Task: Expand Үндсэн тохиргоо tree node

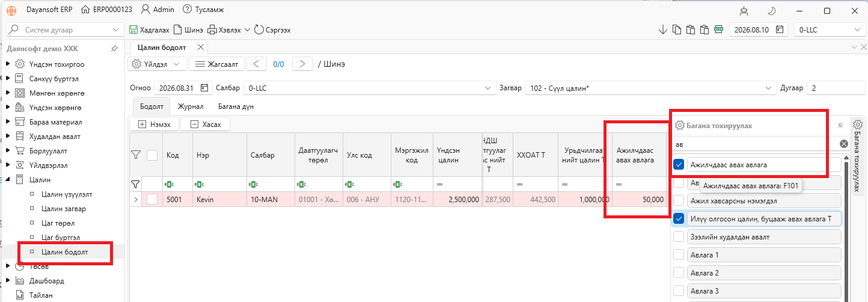Action: [x=7, y=64]
